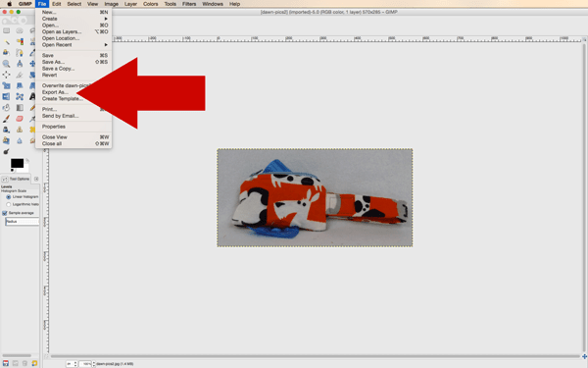Open the Colors menu
The height and width of the screenshot is (368, 588).
click(150, 4)
